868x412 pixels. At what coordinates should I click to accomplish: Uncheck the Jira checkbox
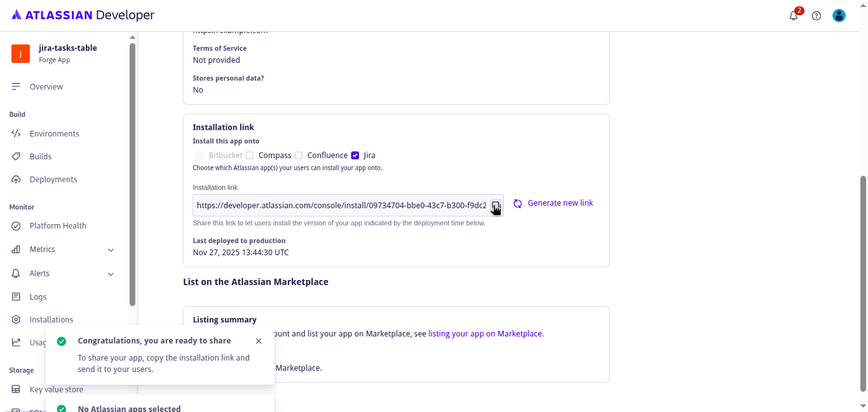pos(355,156)
